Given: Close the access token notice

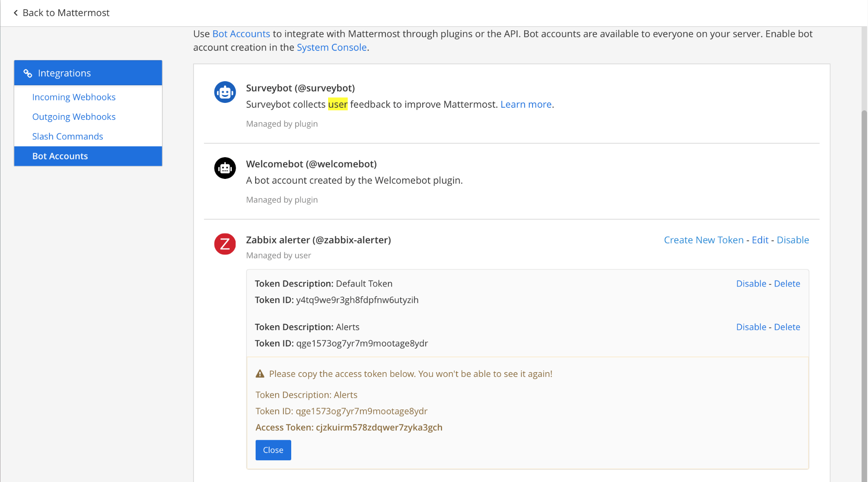Looking at the screenshot, I should pyautogui.click(x=273, y=450).
